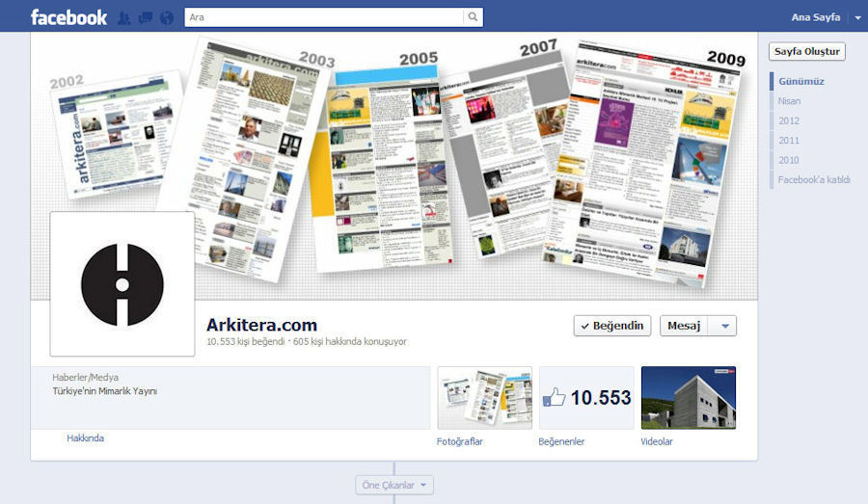Click the 605 kişi hakkında konuşuyor text
The height and width of the screenshot is (504, 868).
350,342
